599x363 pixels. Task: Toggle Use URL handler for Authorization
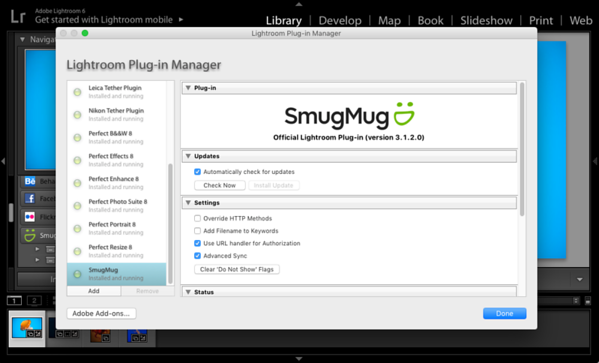point(198,243)
